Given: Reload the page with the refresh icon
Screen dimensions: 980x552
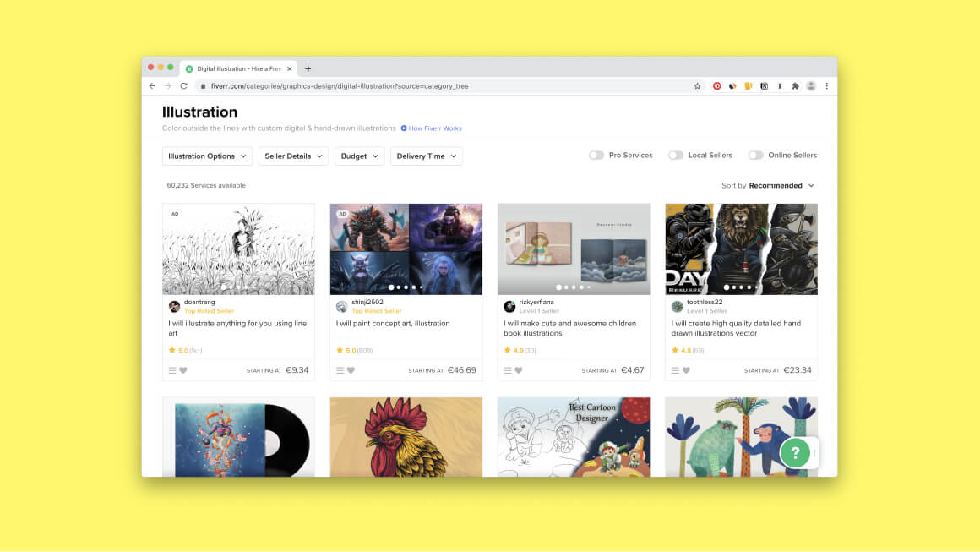Looking at the screenshot, I should click(x=184, y=86).
